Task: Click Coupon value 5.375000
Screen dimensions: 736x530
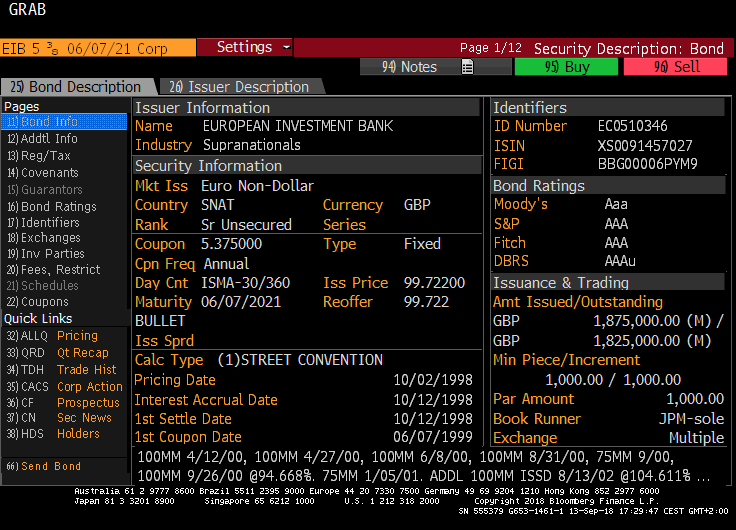Action: (231, 244)
